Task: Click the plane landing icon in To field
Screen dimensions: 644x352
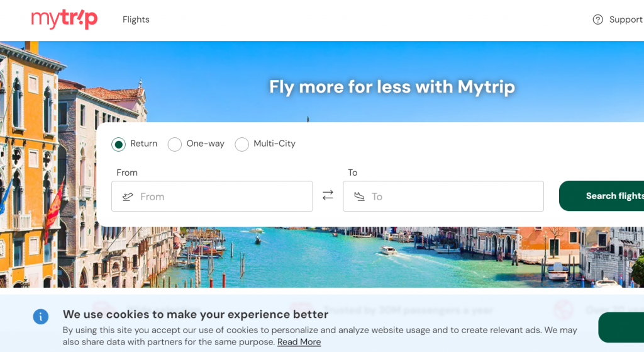Action: tap(359, 196)
